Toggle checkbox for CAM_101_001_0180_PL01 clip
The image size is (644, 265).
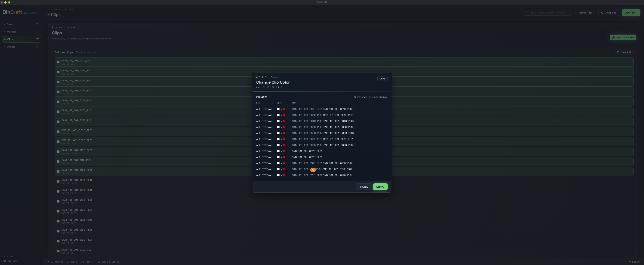pyautogui.click(x=58, y=231)
